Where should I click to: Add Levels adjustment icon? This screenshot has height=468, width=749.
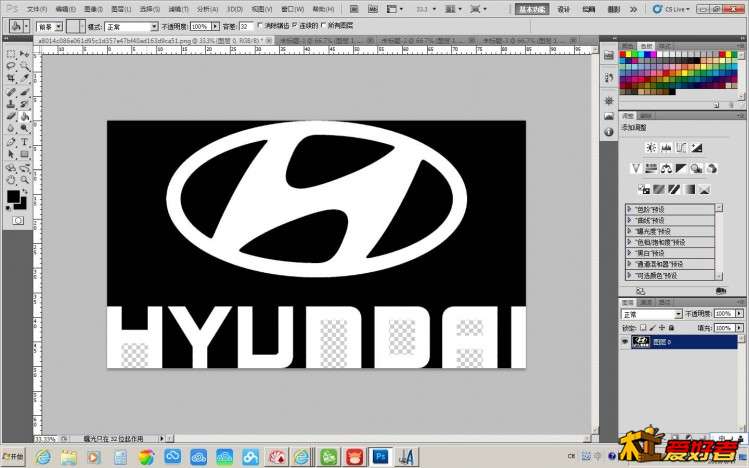coord(666,148)
